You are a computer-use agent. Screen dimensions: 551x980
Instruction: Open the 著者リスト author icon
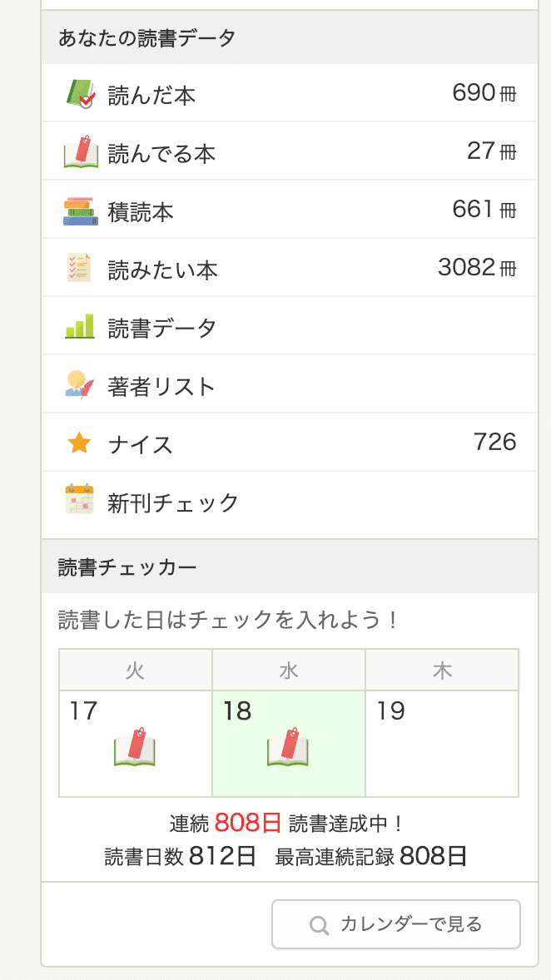tap(79, 384)
